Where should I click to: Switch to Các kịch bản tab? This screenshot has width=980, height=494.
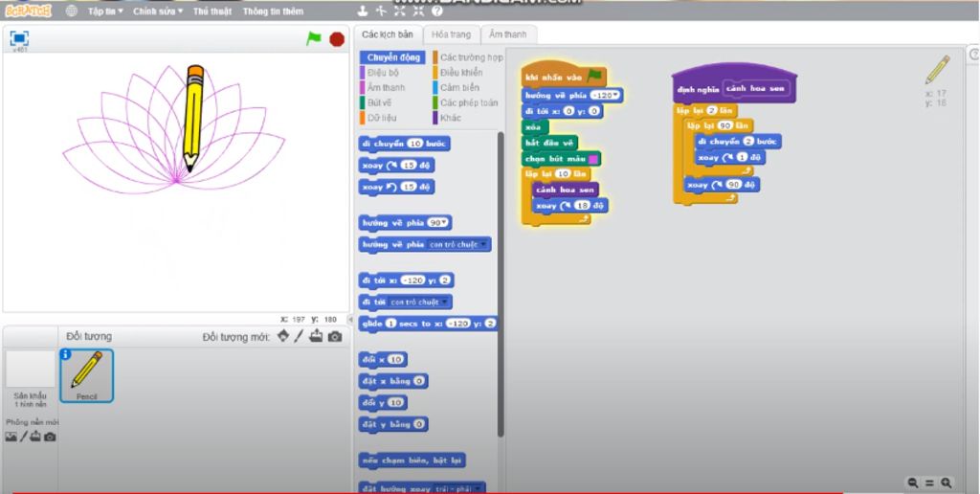coord(388,34)
